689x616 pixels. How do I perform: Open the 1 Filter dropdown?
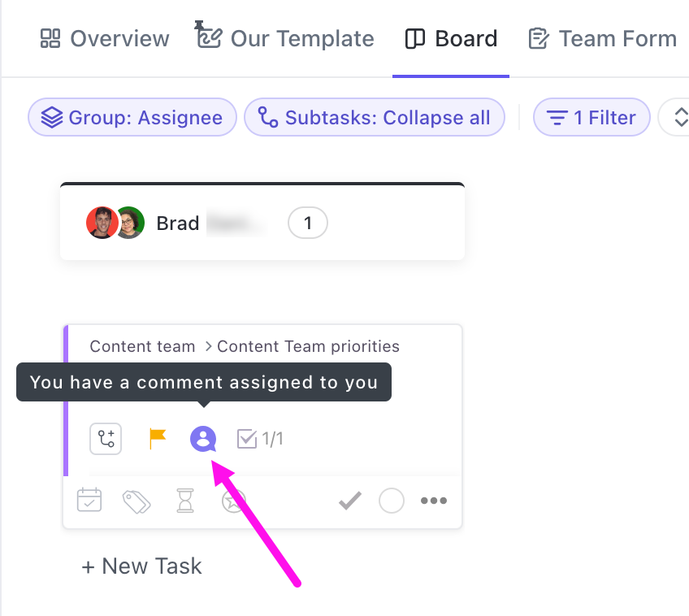[x=591, y=118]
